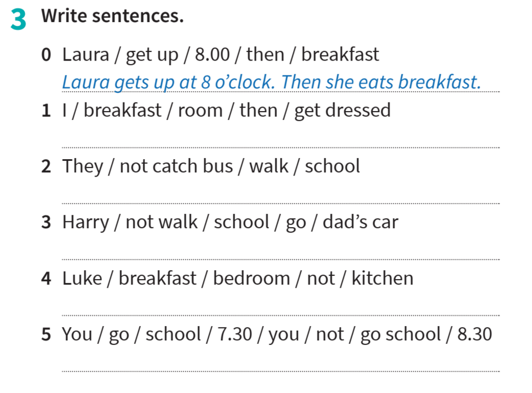The height and width of the screenshot is (393, 532).
Task: Click the answer line under prompt 1
Action: pos(281,148)
